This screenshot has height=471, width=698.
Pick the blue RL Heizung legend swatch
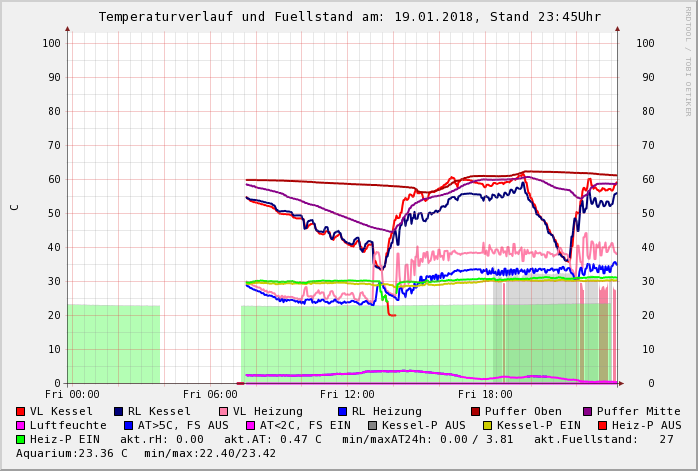342,411
